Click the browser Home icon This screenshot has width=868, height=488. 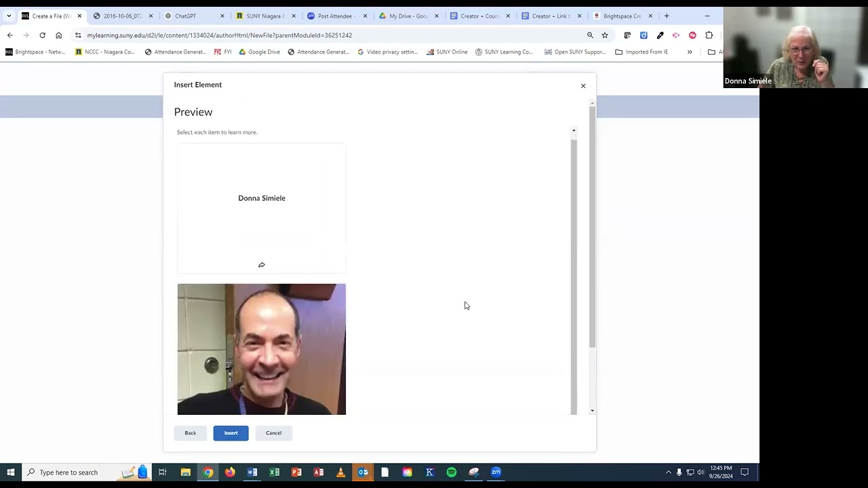[59, 35]
